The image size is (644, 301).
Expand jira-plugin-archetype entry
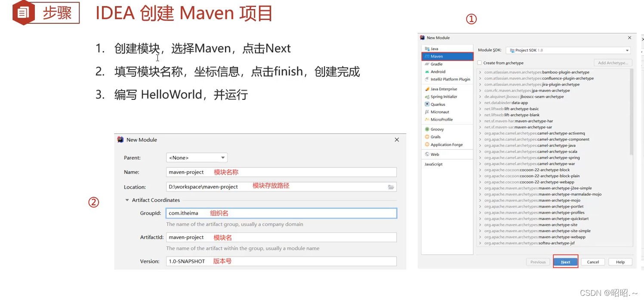(480, 84)
